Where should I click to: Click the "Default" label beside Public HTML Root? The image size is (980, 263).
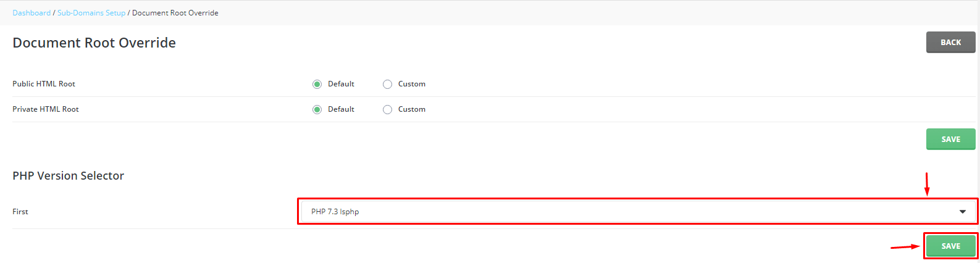point(341,84)
